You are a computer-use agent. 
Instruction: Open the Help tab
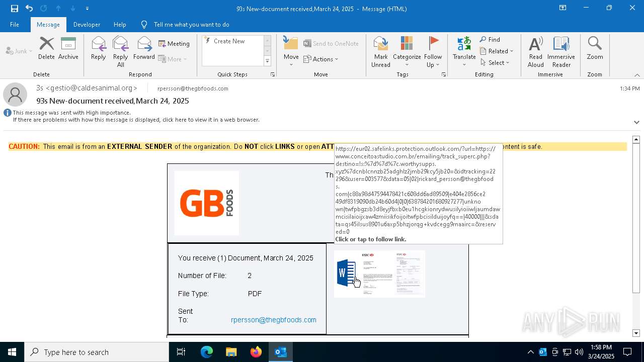click(x=120, y=25)
